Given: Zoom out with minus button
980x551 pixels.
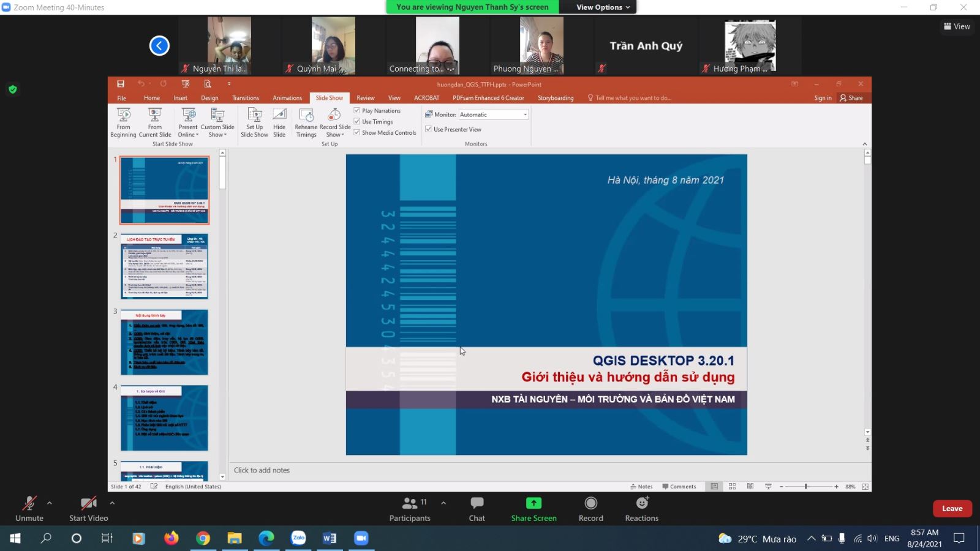Looking at the screenshot, I should (782, 486).
